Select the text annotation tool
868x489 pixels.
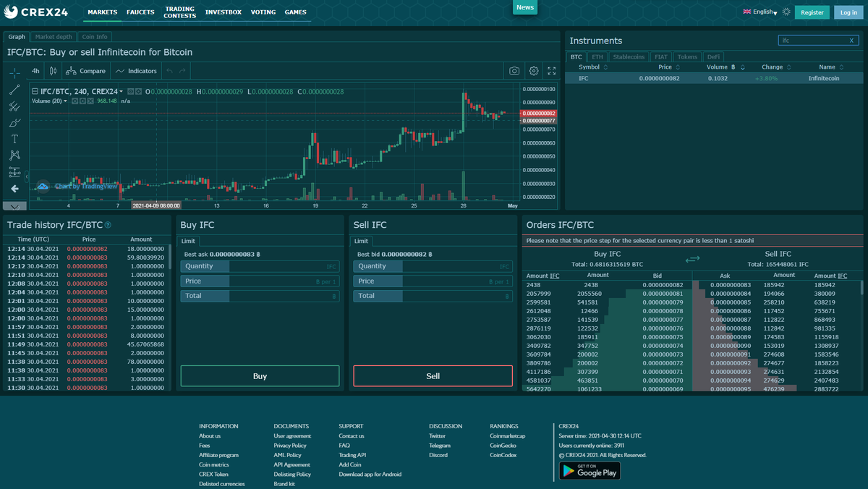[14, 139]
